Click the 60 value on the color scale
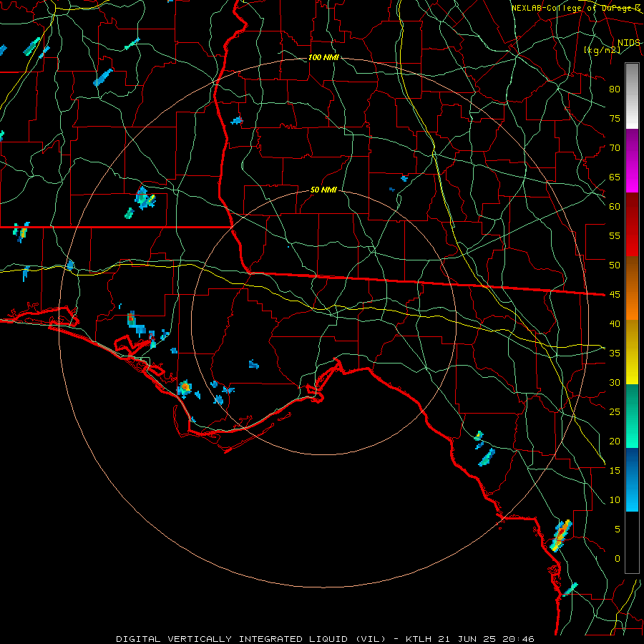The image size is (644, 644). point(615,207)
